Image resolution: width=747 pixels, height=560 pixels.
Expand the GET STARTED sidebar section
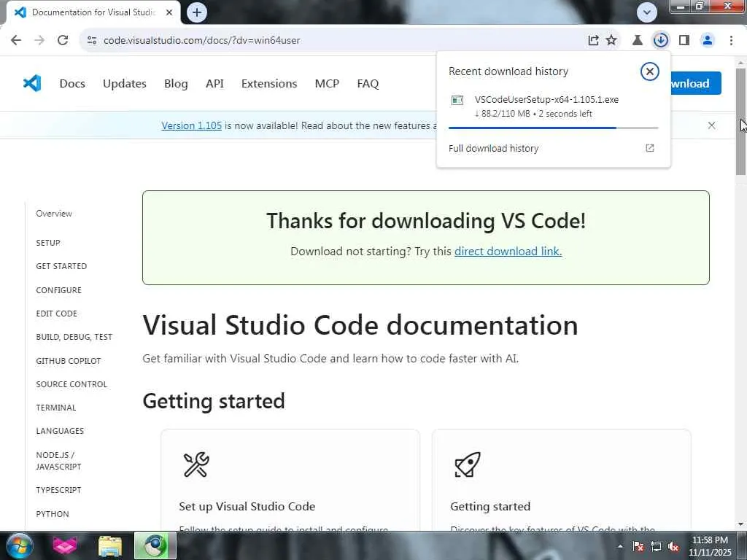tap(61, 265)
